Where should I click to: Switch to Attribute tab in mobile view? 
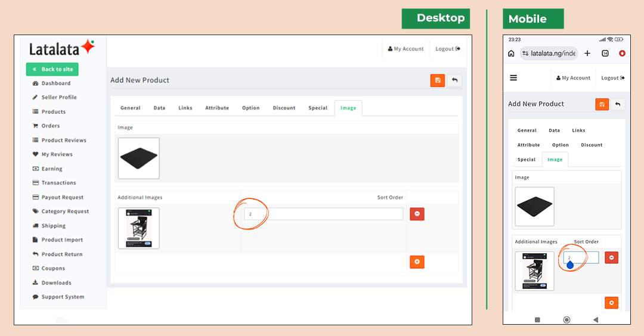[x=528, y=145]
